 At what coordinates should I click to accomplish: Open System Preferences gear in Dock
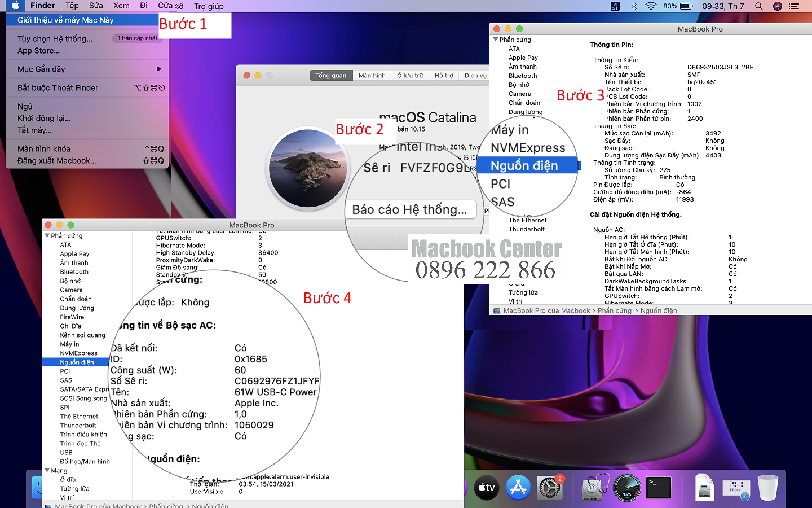(549, 487)
